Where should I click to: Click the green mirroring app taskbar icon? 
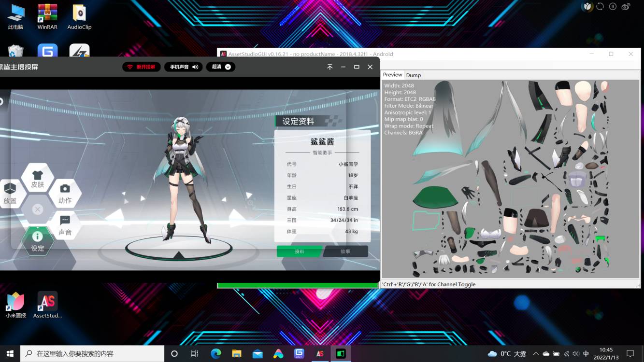[x=341, y=353]
